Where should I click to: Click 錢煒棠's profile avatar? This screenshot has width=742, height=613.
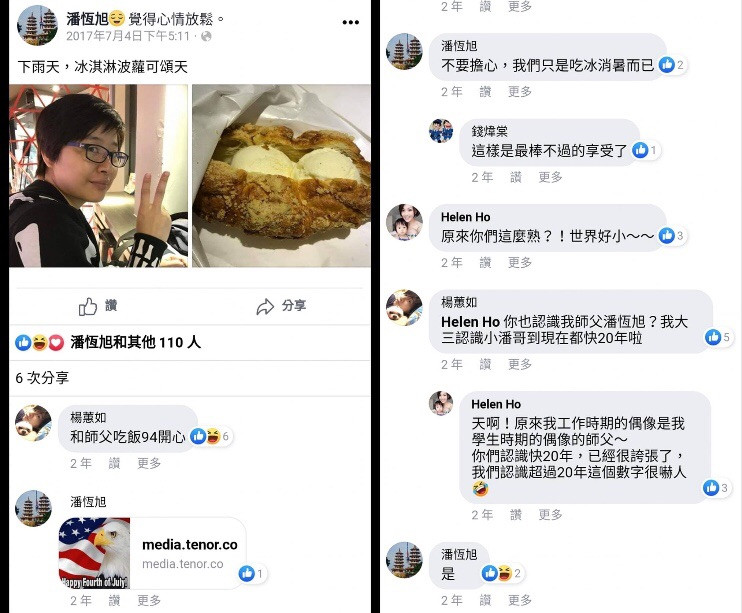(441, 131)
